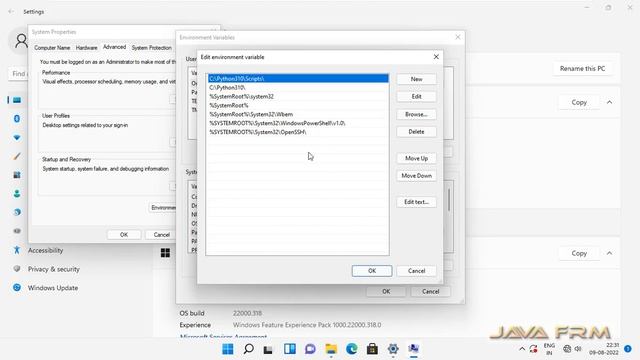Screen dimensions: 640x360
Task: Collapse the Windows specifications section chevron
Action: 609,253
